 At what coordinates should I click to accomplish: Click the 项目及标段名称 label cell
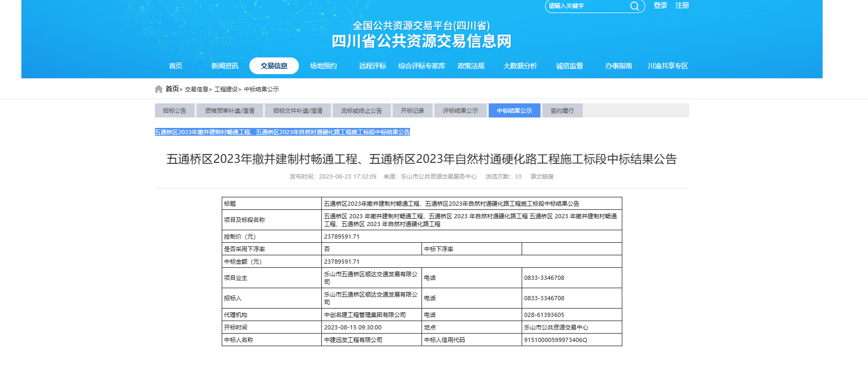click(x=272, y=220)
